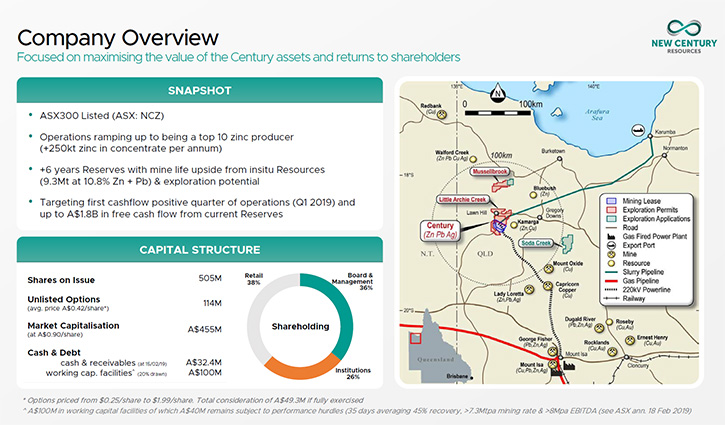Click the Gas Fired Power Plant legend icon
725x425 pixels.
coord(611,236)
